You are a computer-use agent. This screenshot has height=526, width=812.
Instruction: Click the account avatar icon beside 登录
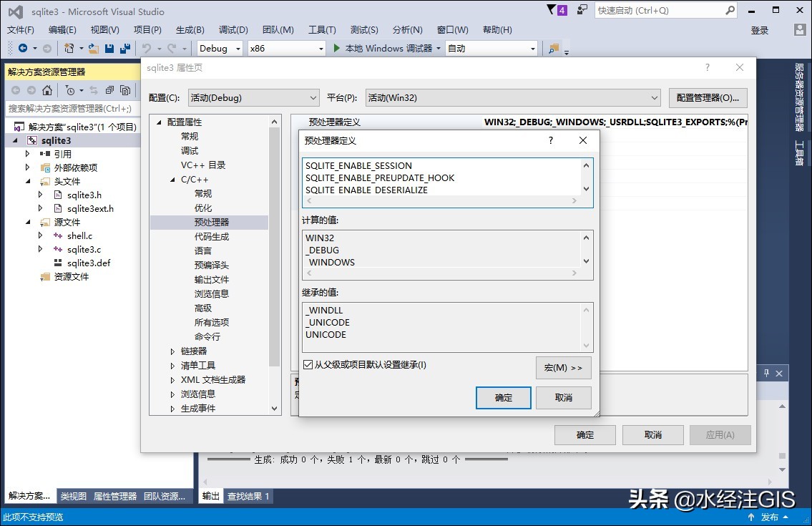(x=800, y=29)
